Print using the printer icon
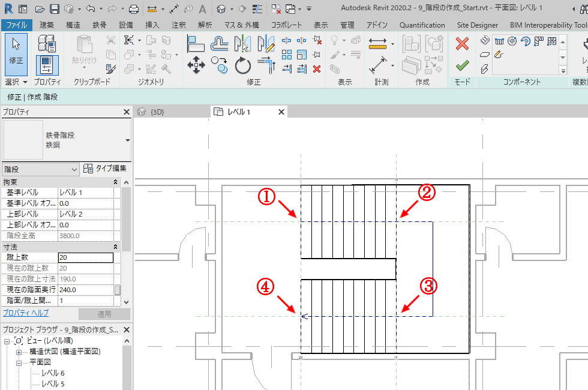This screenshot has width=588, height=390. [133, 8]
